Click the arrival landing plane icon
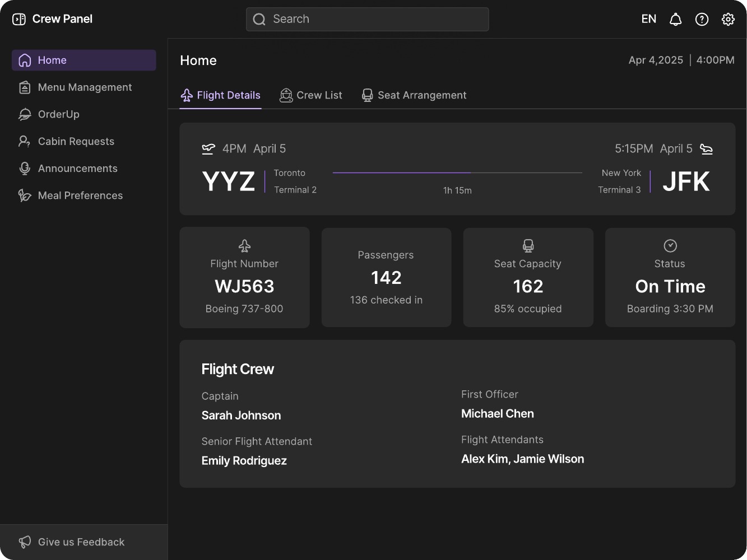 [707, 149]
